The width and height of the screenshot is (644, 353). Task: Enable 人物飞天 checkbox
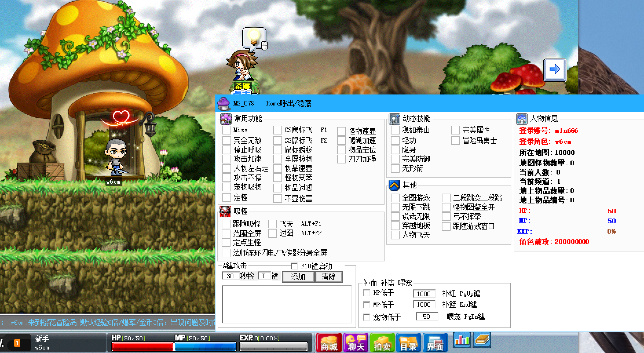pos(395,235)
